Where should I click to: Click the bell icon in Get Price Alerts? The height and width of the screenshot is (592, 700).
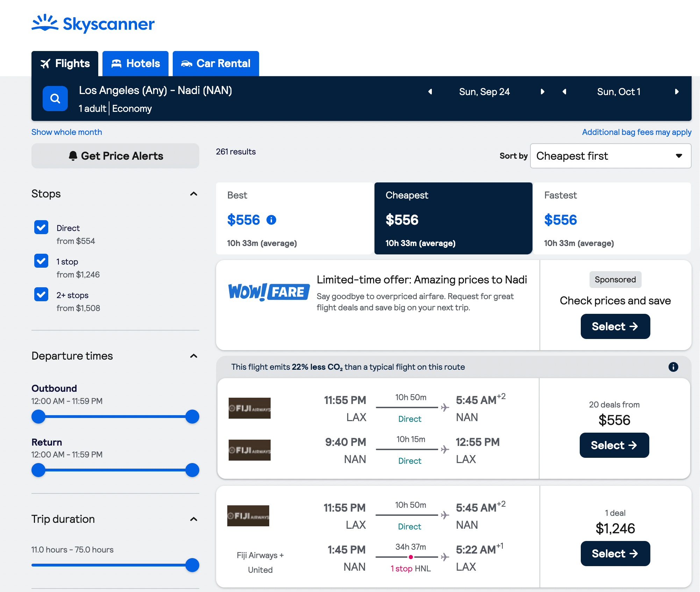[x=73, y=156]
